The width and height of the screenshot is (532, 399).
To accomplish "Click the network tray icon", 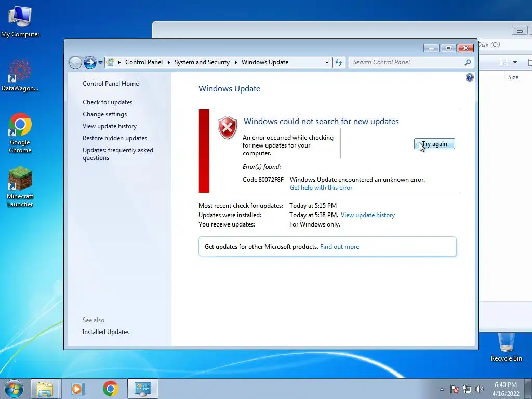I will (467, 389).
